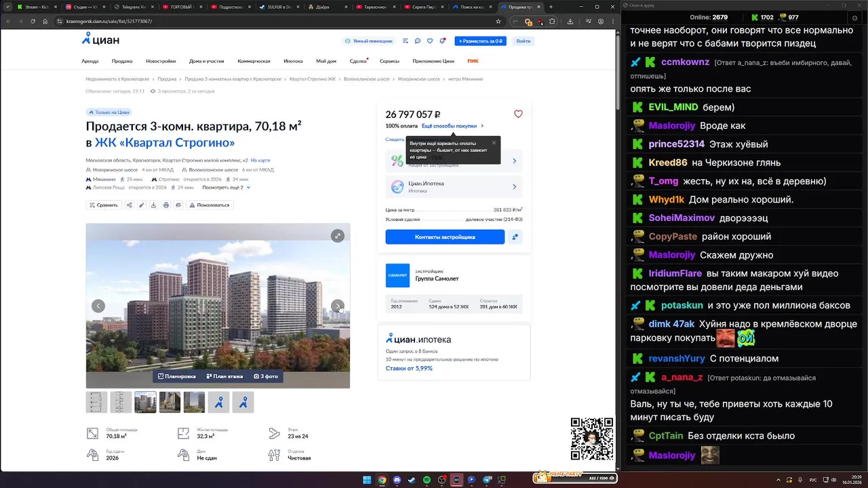Share the listing via share icon

click(129, 205)
